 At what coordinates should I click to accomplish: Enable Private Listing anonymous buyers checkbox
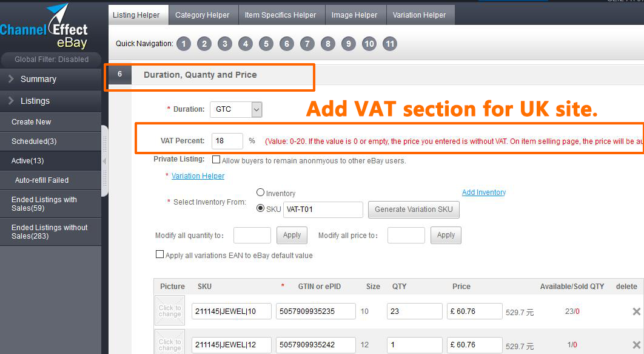tap(216, 160)
